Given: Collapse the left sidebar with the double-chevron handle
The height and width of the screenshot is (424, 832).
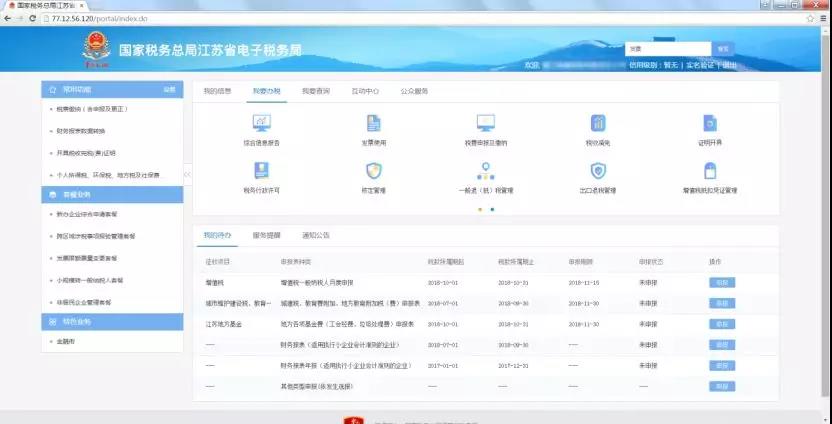Looking at the screenshot, I should [187, 175].
